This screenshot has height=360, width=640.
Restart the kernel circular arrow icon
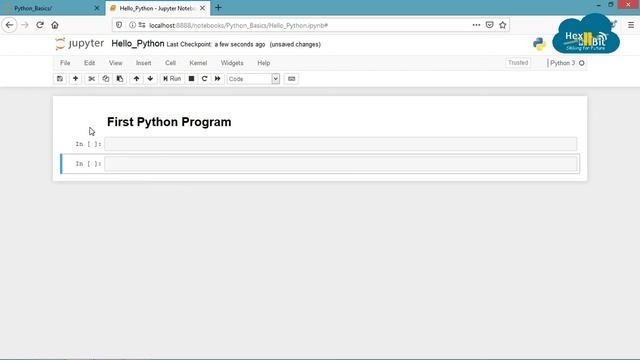(204, 79)
